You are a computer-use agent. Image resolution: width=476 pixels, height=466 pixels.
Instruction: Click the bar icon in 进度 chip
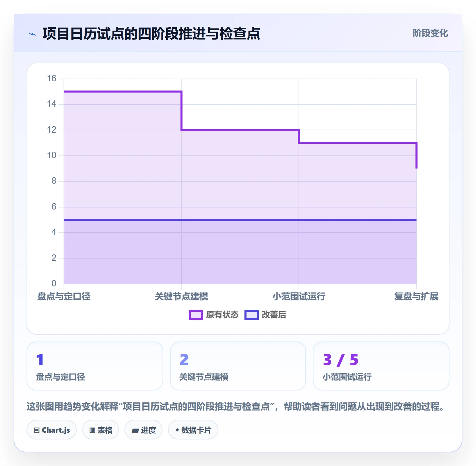tap(135, 431)
